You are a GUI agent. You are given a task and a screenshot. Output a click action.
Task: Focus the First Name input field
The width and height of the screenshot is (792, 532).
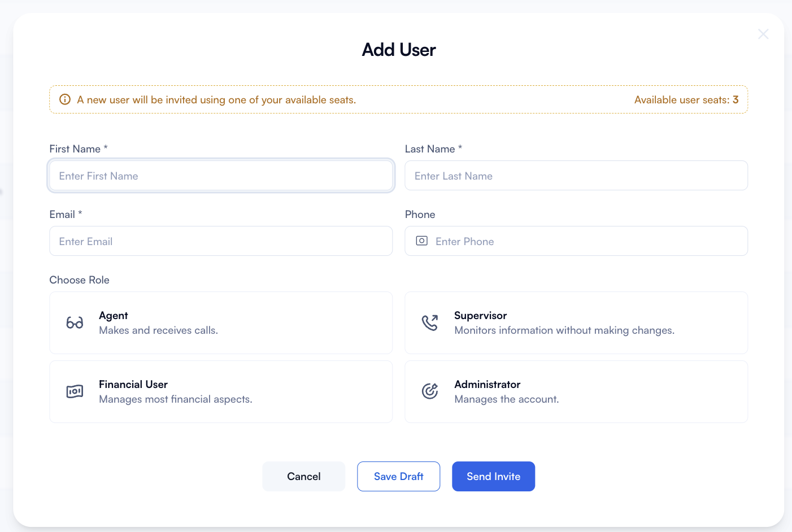coord(221,176)
